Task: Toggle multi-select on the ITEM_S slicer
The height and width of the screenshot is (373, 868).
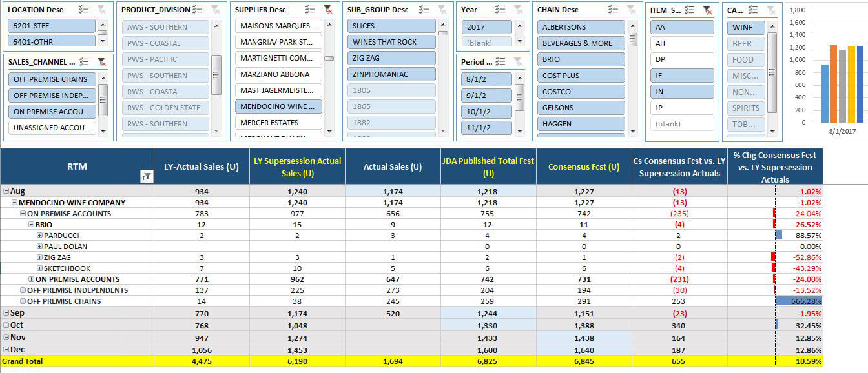Action: [x=691, y=10]
